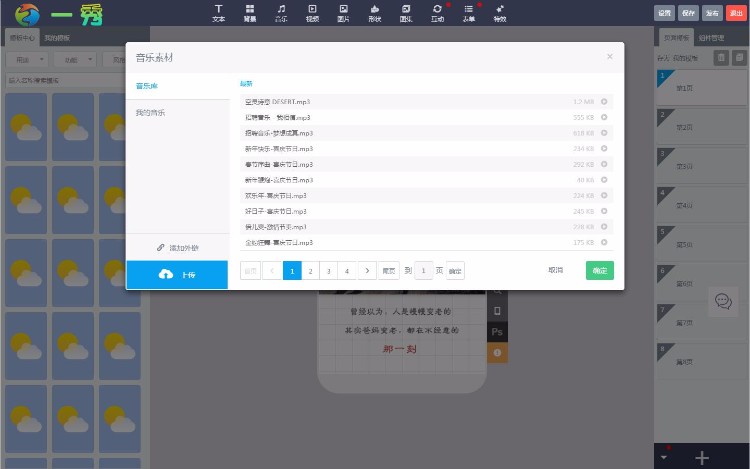Click the red 退出 exit button
The width and height of the screenshot is (750, 469).
736,13
